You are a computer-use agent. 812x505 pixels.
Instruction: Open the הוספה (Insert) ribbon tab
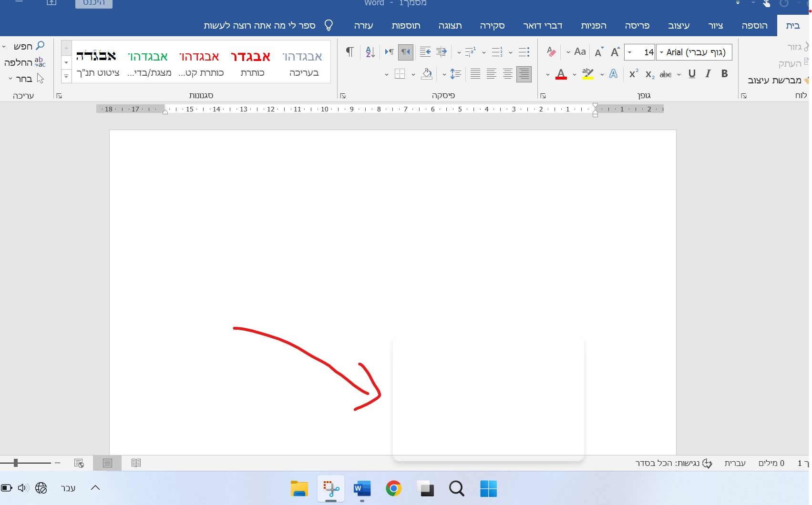754,26
